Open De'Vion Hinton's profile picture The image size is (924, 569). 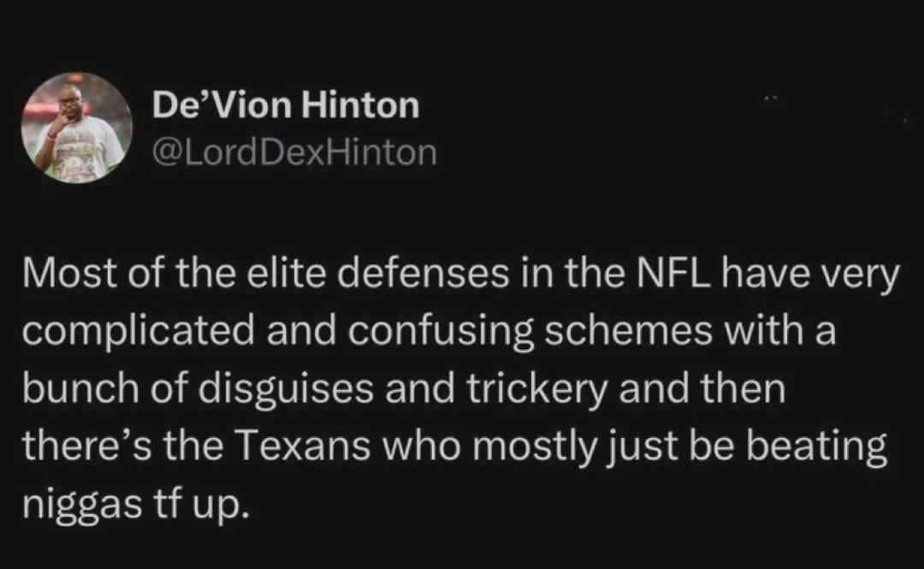(x=77, y=127)
